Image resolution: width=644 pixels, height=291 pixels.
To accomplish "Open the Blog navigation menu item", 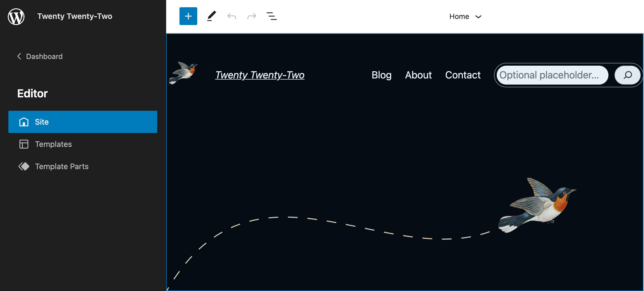I will pos(381,75).
